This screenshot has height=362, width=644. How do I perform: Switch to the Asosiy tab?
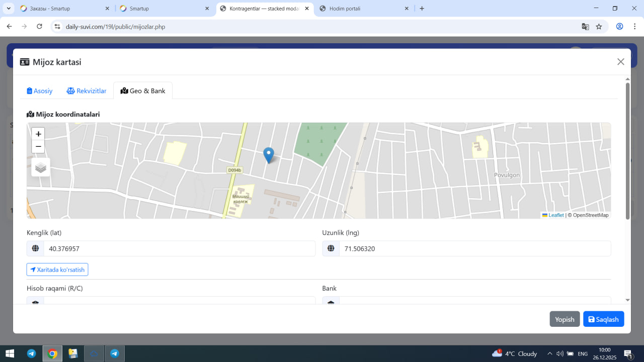(40, 91)
